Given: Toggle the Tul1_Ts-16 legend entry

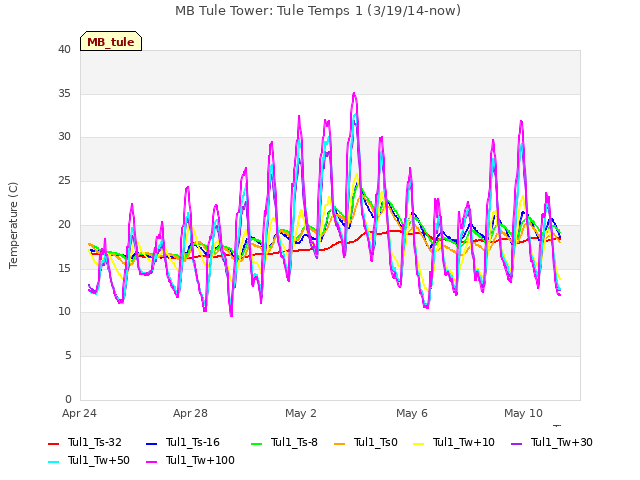Looking at the screenshot, I should [183, 442].
